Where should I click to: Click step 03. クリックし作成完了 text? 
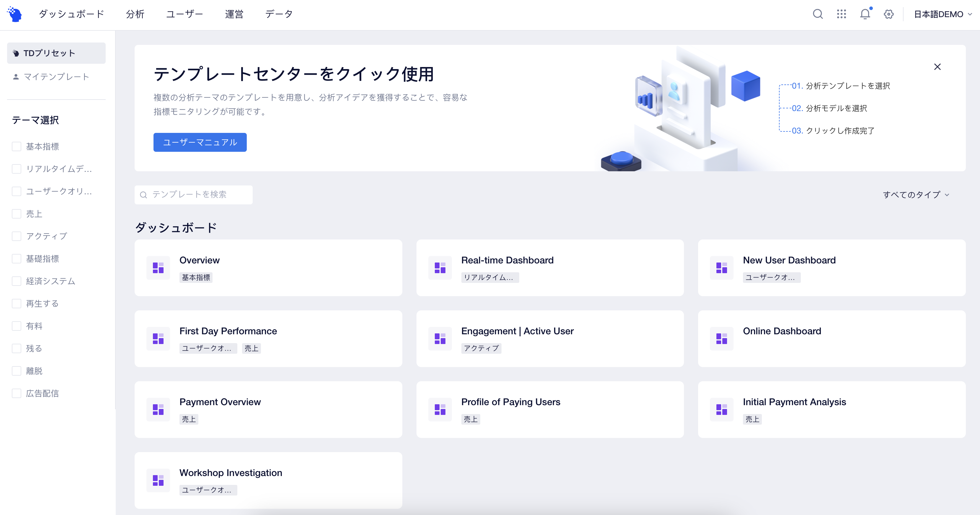[833, 131]
